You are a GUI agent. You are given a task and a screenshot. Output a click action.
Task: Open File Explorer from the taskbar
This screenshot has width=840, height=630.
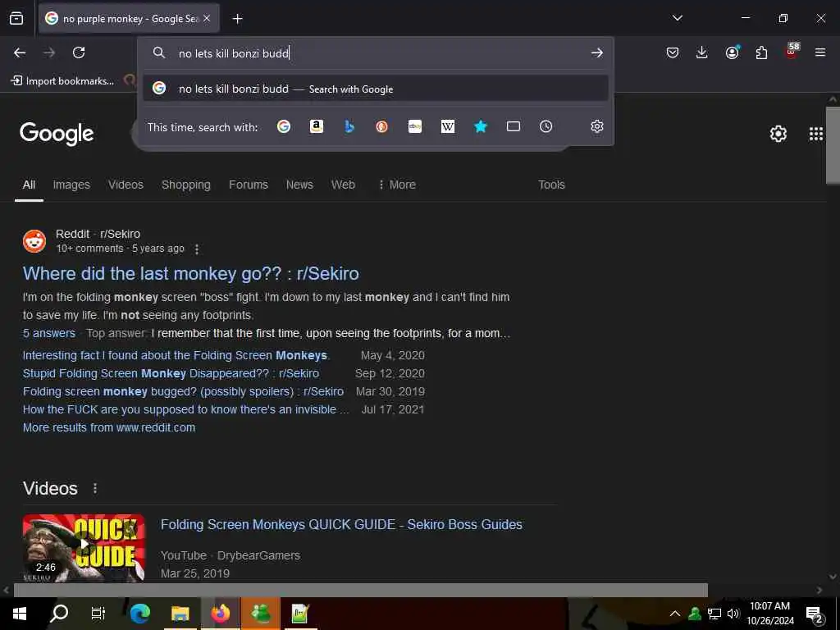[x=180, y=614]
